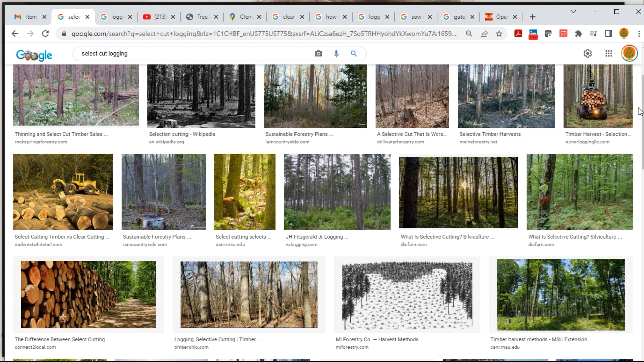Reload the page with the refresh icon
Viewport: 644px width, 362px height.
click(46, 34)
